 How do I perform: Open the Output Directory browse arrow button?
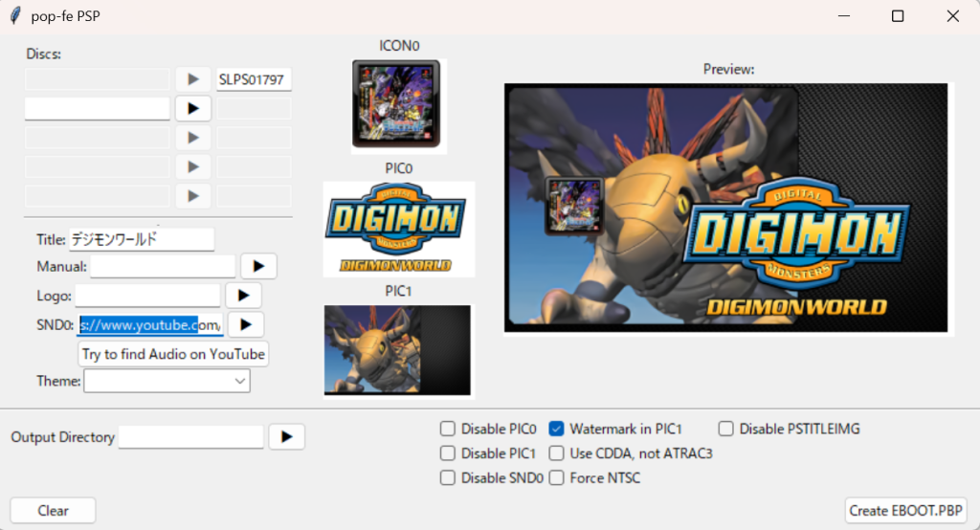tap(286, 436)
